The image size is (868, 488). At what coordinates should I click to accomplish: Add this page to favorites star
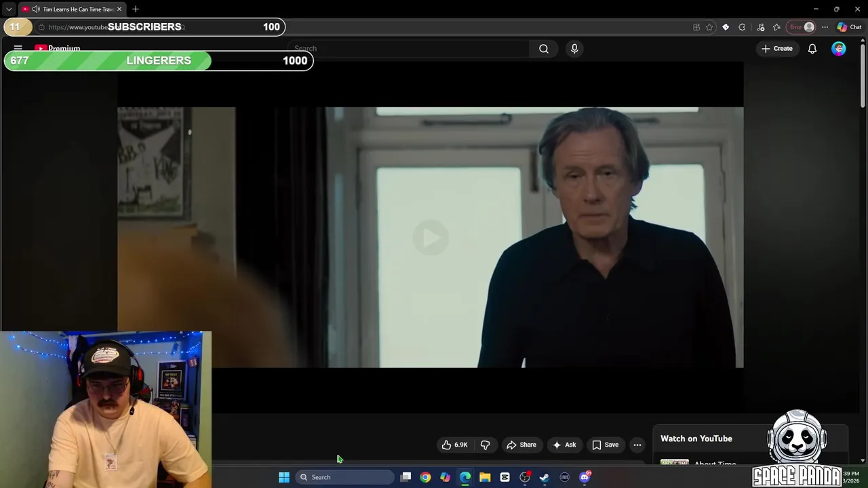pos(709,27)
